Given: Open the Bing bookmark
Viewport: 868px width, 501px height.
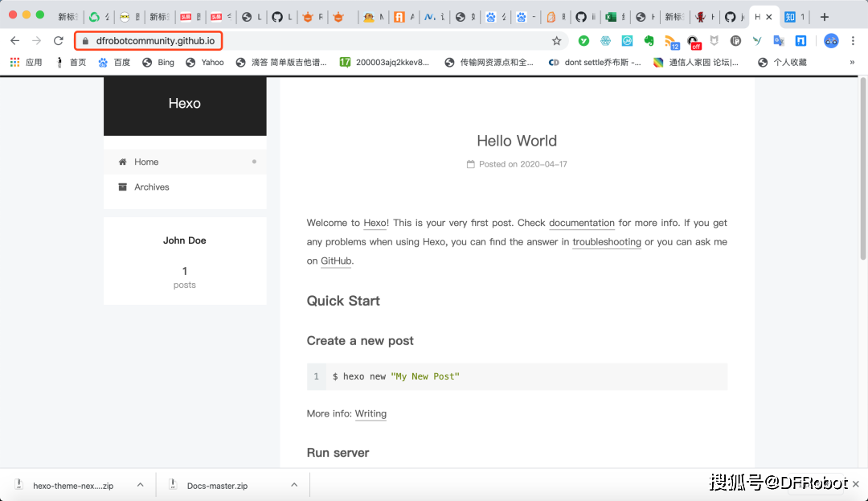Looking at the screenshot, I should coord(158,63).
